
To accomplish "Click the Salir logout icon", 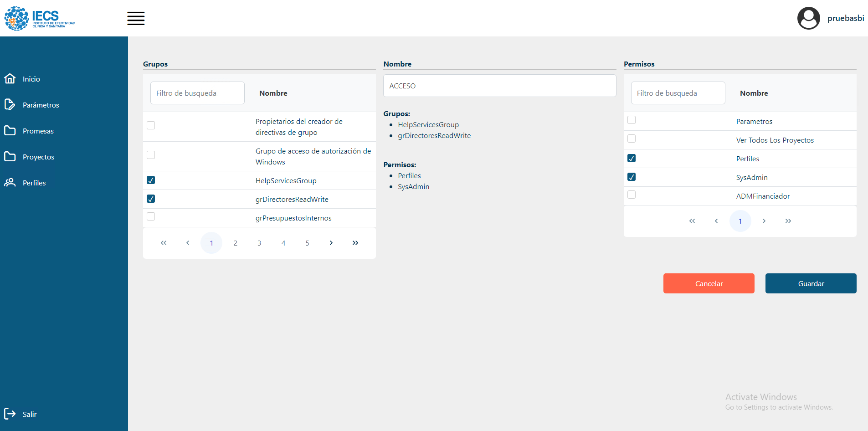I will point(10,414).
